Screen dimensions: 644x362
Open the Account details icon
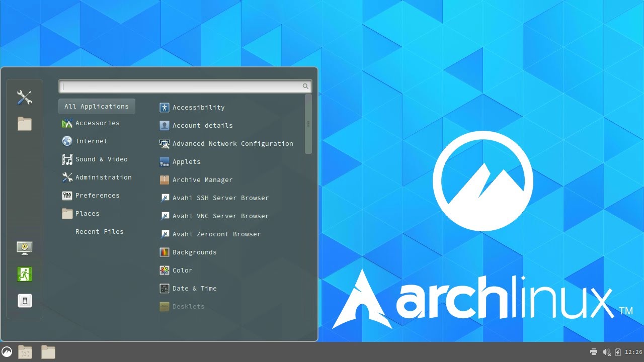tap(165, 125)
